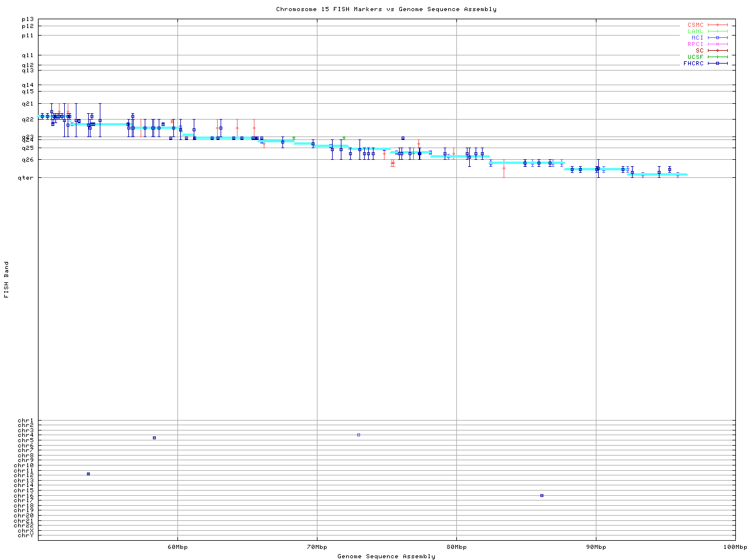The width and height of the screenshot is (747, 560).
Task: Click the 80Mbp x-axis tick label
Action: 456,547
